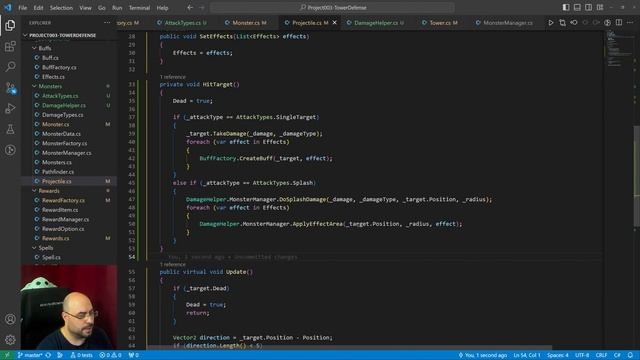This screenshot has width=640, height=360.
Task: Open the Manage gear icon
Action: pos(10,340)
